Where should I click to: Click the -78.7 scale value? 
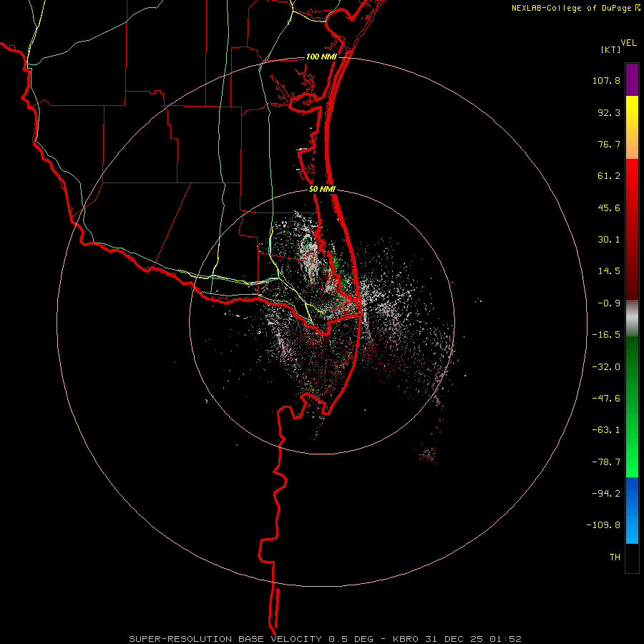point(606,462)
